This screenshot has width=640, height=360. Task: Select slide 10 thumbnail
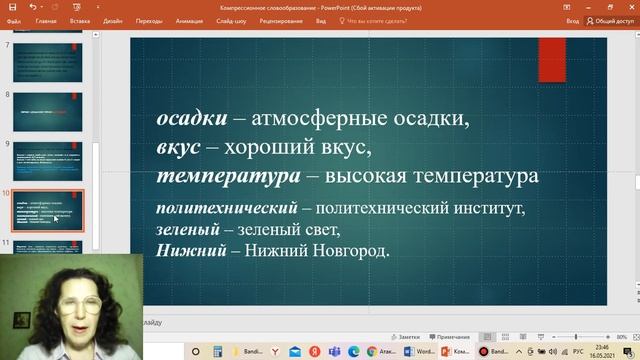pos(48,211)
